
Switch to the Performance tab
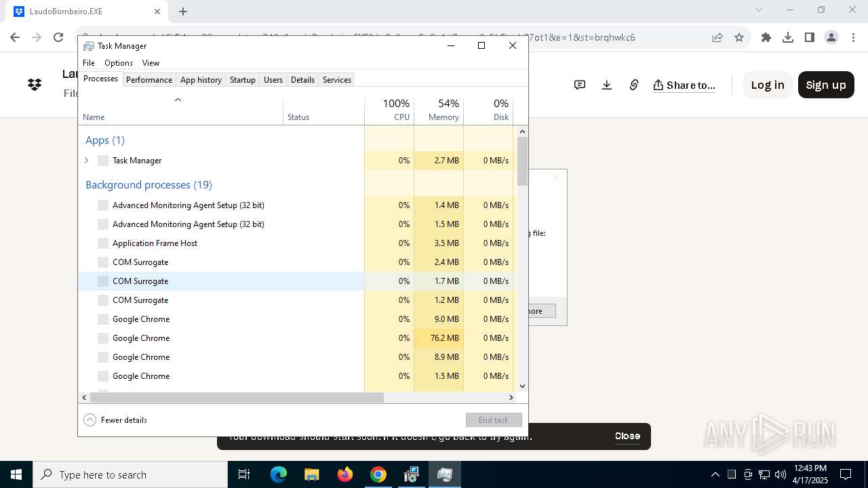pos(149,79)
